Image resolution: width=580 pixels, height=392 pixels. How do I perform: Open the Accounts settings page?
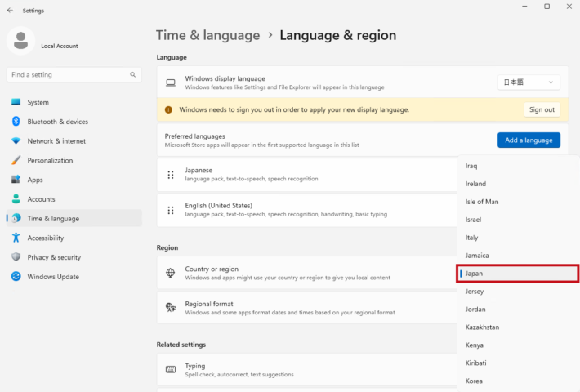(41, 199)
